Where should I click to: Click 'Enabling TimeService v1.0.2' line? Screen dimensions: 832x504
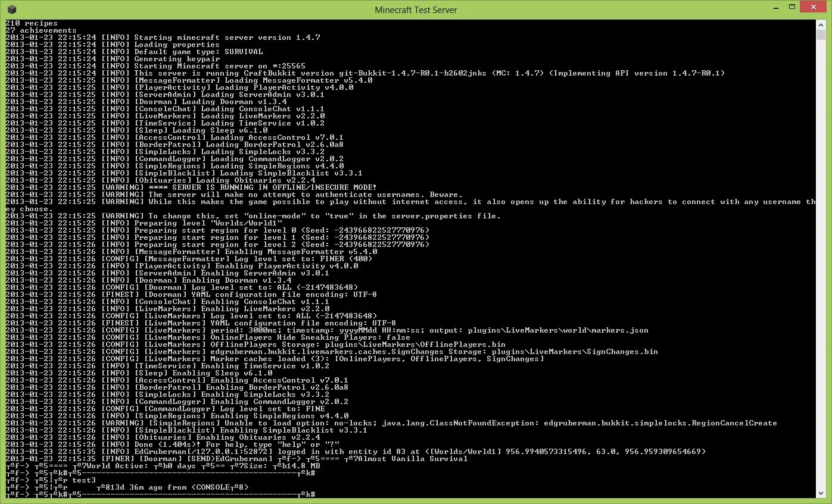tap(168, 366)
